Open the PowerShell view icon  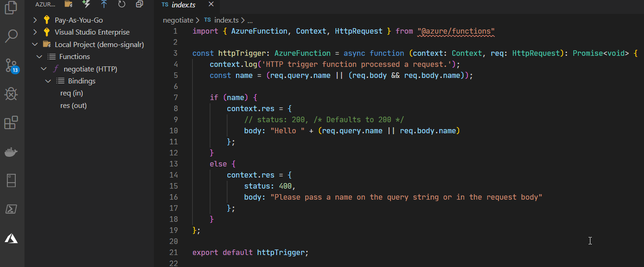tap(12, 209)
